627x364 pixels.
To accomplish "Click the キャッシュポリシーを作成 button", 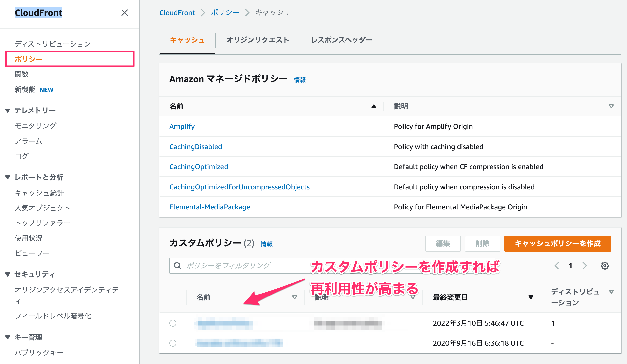I will [558, 244].
